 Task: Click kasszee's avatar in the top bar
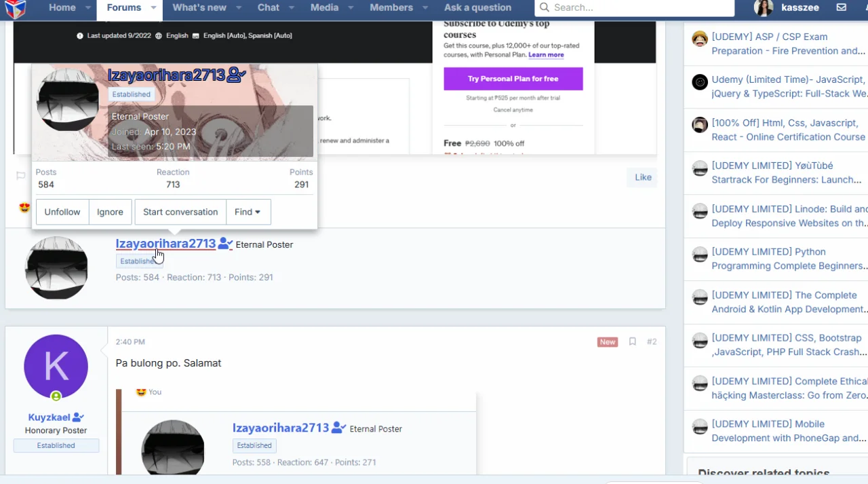(764, 8)
